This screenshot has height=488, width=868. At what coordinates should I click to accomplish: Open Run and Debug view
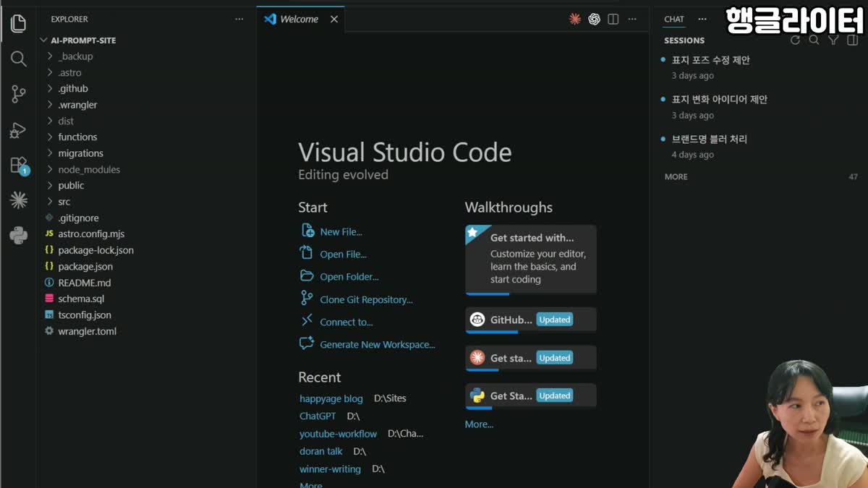pos(18,130)
